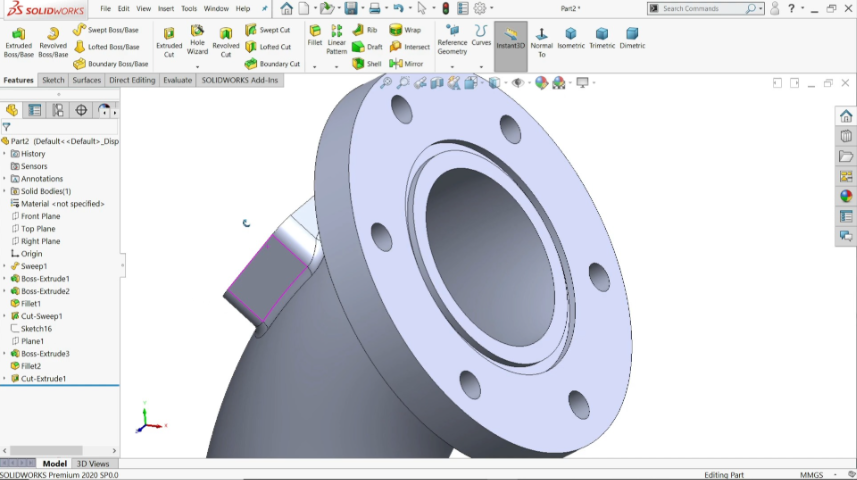Switch to the Evaluate tab

(178, 80)
